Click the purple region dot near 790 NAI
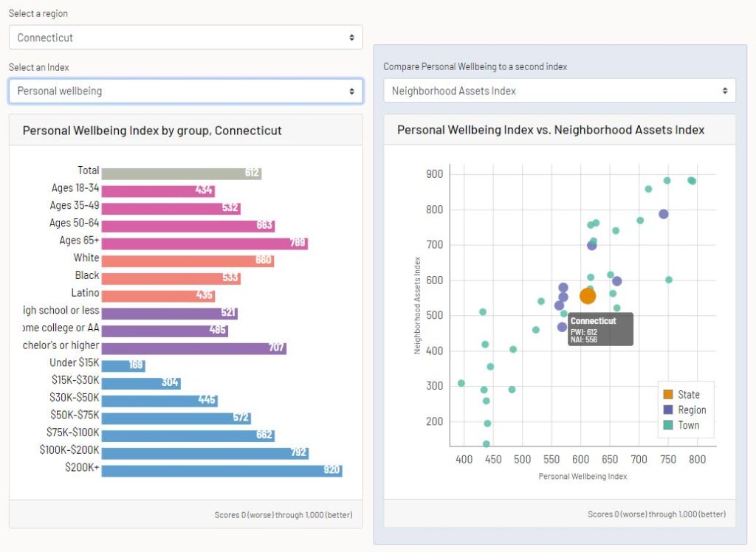This screenshot has height=552, width=756. [664, 214]
